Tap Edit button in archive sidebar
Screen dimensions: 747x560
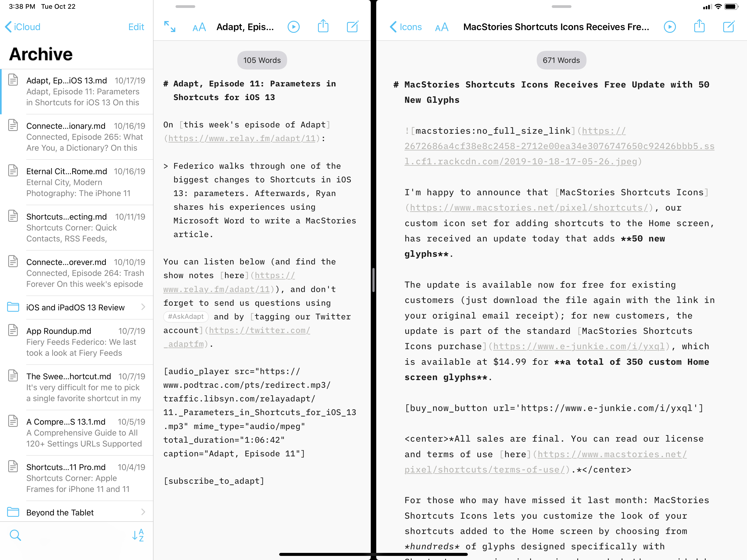(x=136, y=27)
